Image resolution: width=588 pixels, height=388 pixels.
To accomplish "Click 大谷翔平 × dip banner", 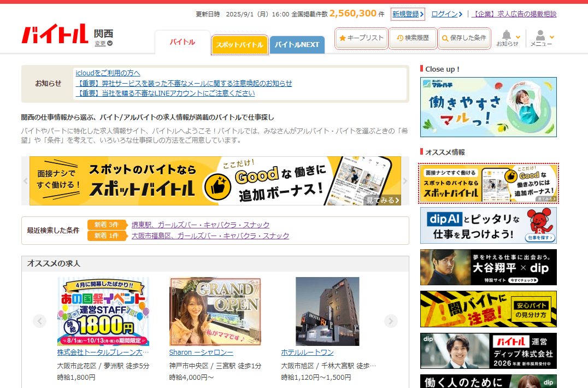I will (x=488, y=267).
